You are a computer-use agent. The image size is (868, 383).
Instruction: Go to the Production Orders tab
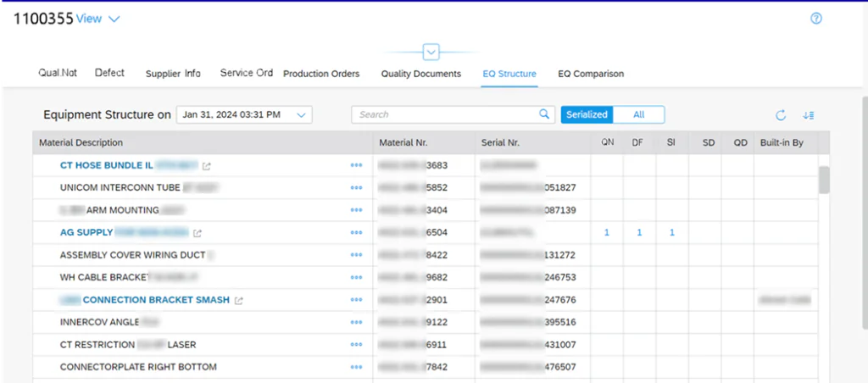[x=321, y=74]
